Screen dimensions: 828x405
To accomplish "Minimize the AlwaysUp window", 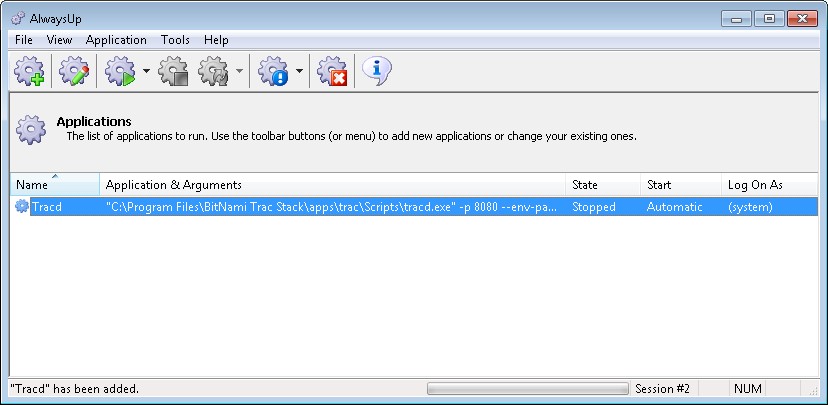I will pyautogui.click(x=737, y=19).
